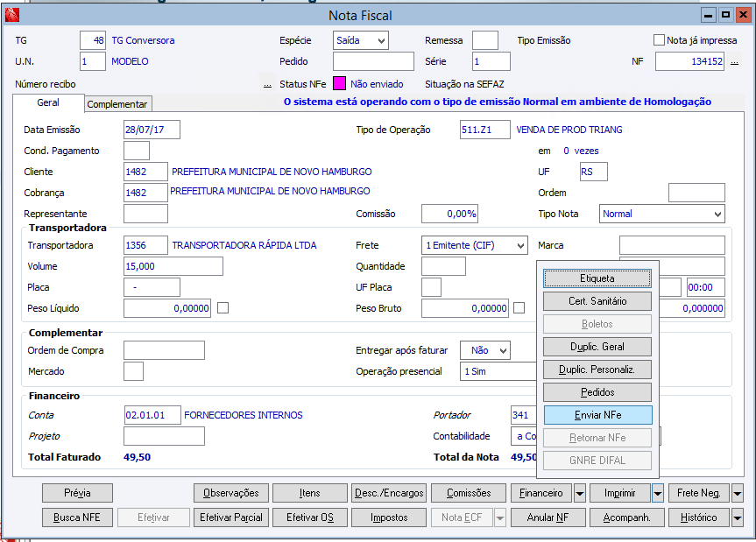Viewport: 756px width, 542px height.
Task: Click the Data Emissão date field
Action: point(152,130)
